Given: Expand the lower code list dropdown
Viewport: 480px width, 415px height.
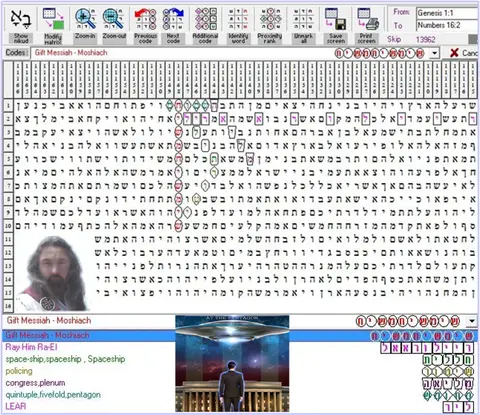Looking at the screenshot, I should [x=472, y=321].
